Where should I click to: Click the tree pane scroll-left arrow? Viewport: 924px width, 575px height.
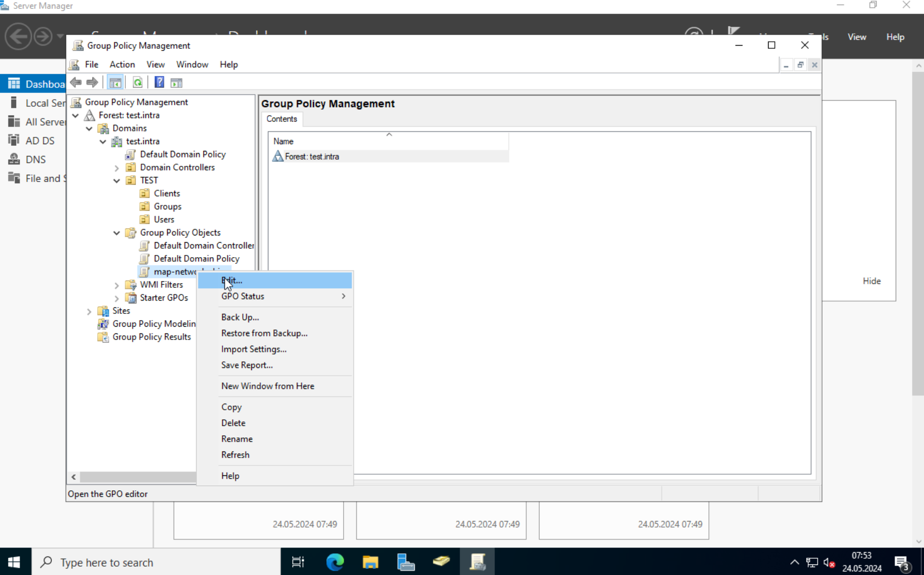tap(74, 477)
